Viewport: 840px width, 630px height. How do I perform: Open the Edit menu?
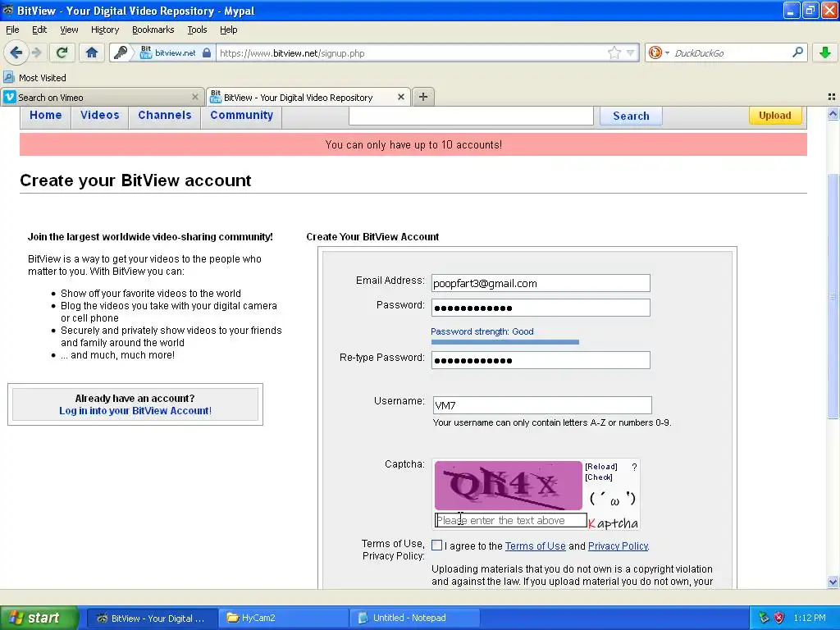pos(39,30)
